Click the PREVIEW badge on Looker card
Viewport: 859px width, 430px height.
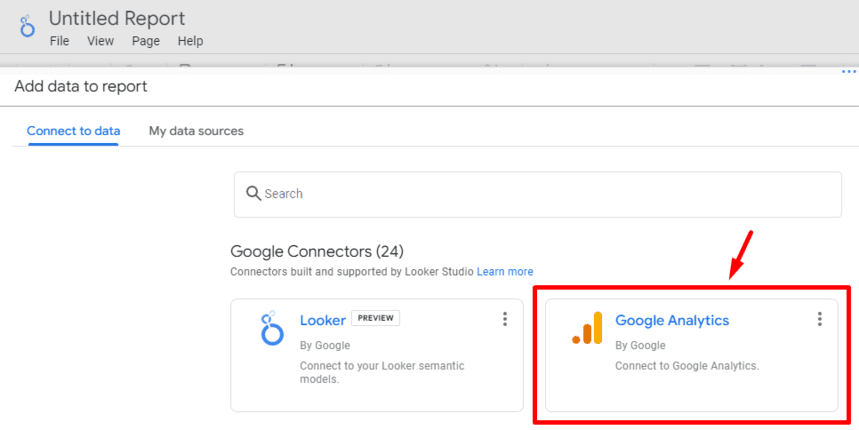375,319
